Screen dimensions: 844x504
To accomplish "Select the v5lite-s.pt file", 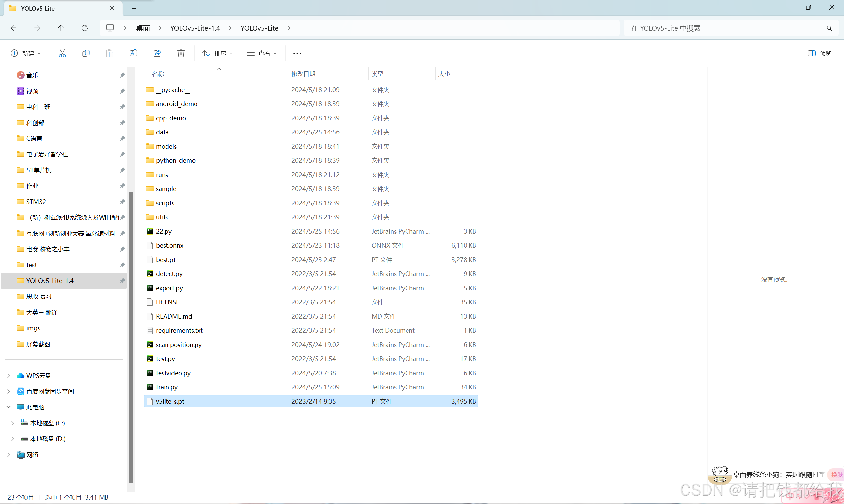I will click(311, 401).
